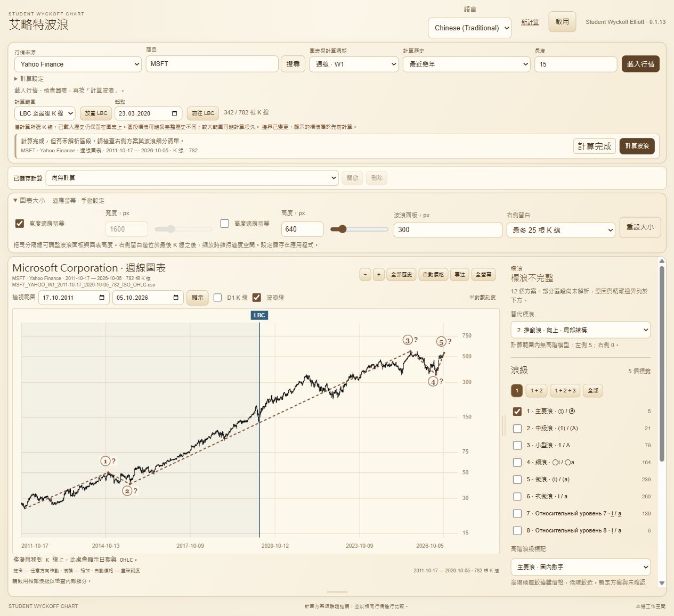
Task: Open the Chinese (Traditional) language dropdown
Action: tap(469, 28)
